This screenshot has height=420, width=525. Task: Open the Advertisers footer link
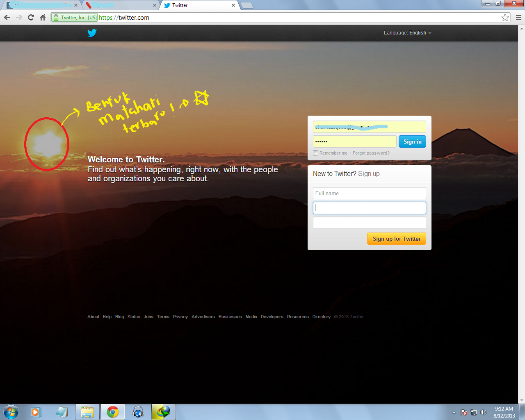coord(203,317)
